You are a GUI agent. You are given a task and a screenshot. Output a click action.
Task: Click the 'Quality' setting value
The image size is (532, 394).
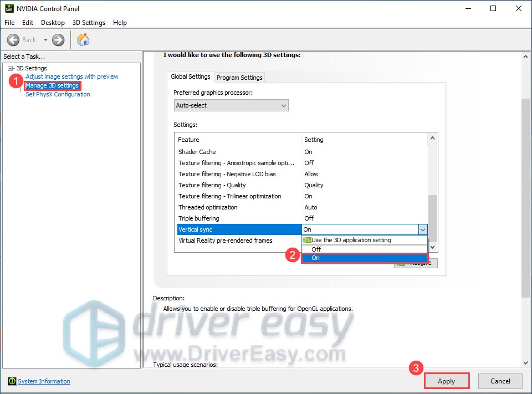click(x=314, y=185)
